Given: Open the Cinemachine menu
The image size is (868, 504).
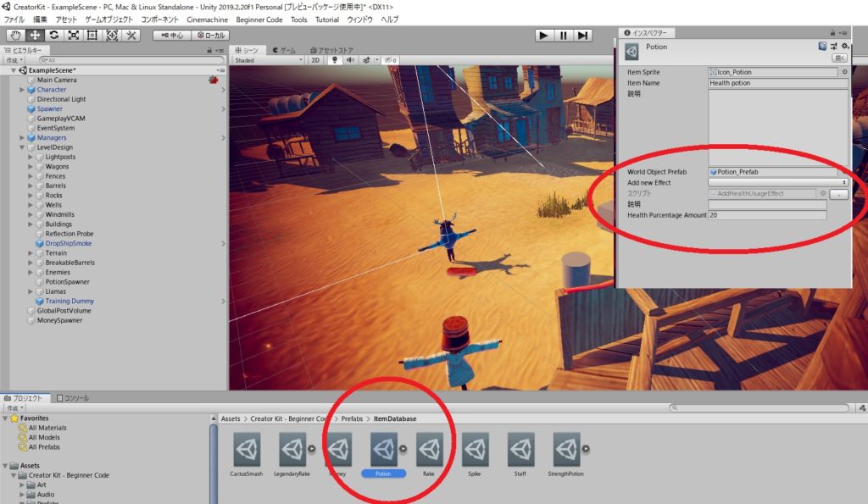Looking at the screenshot, I should pos(207,19).
